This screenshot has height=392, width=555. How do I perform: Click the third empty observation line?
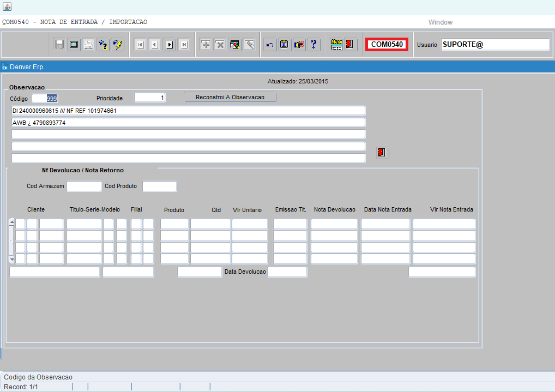(188, 134)
